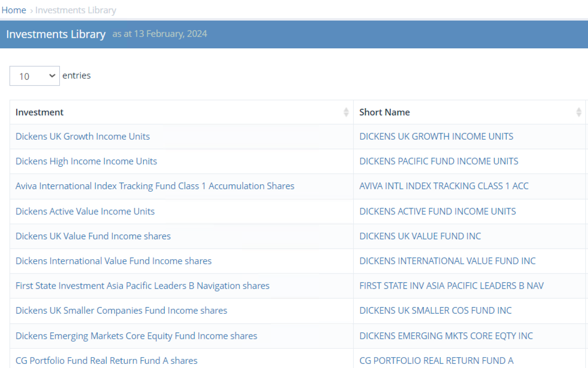Click short name FIRST STATE INV ASIA PACIFIC

coord(451,286)
